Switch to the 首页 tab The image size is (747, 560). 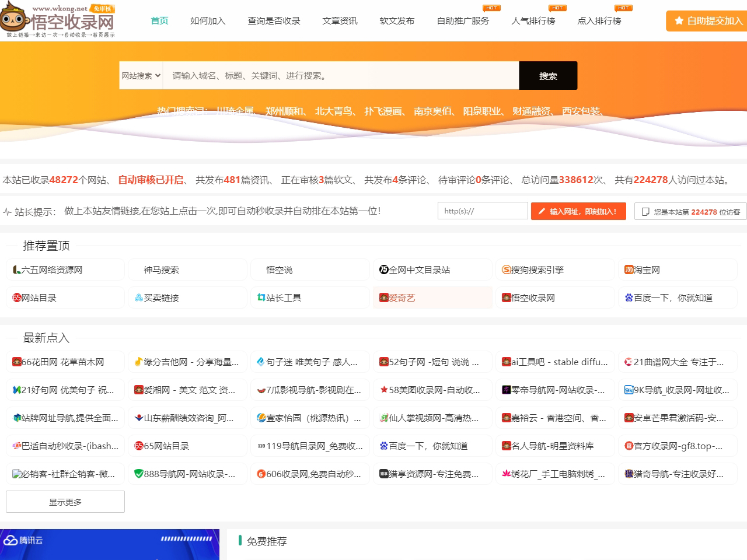point(159,20)
